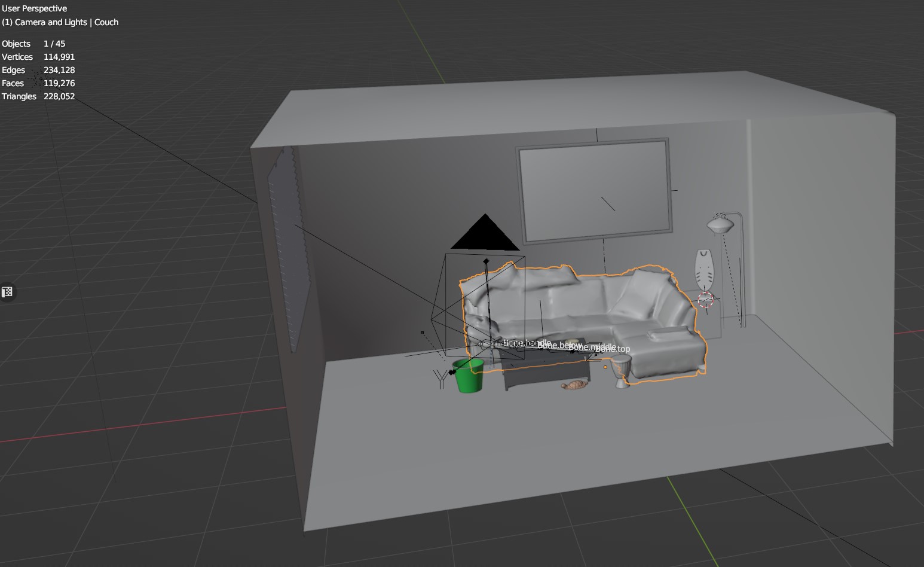Select the window blinds on left wall

290,251
